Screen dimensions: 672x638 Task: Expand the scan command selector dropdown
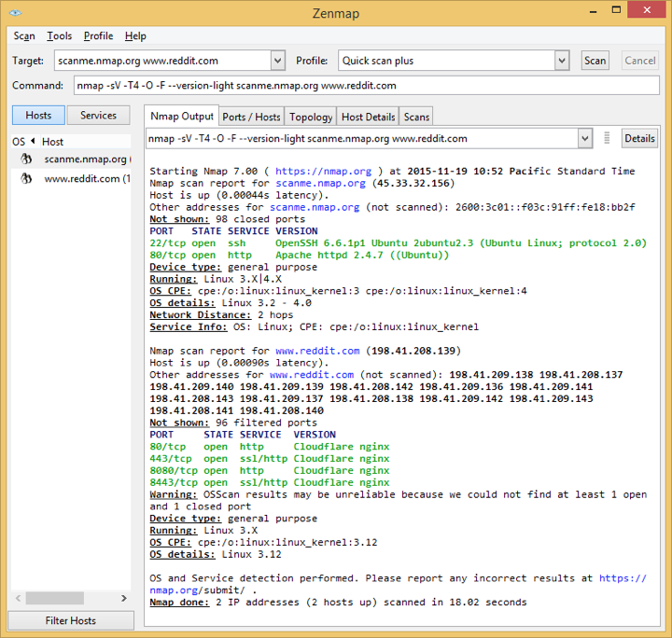(x=585, y=139)
